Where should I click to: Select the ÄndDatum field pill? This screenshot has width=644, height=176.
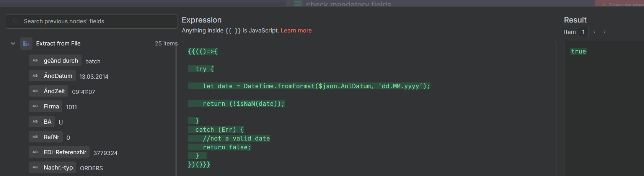(x=52, y=76)
